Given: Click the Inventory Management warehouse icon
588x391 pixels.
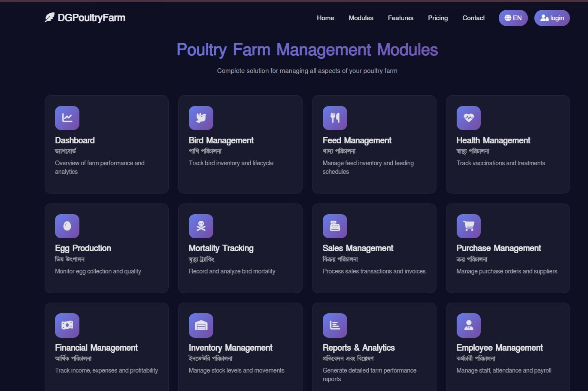Looking at the screenshot, I should point(201,325).
